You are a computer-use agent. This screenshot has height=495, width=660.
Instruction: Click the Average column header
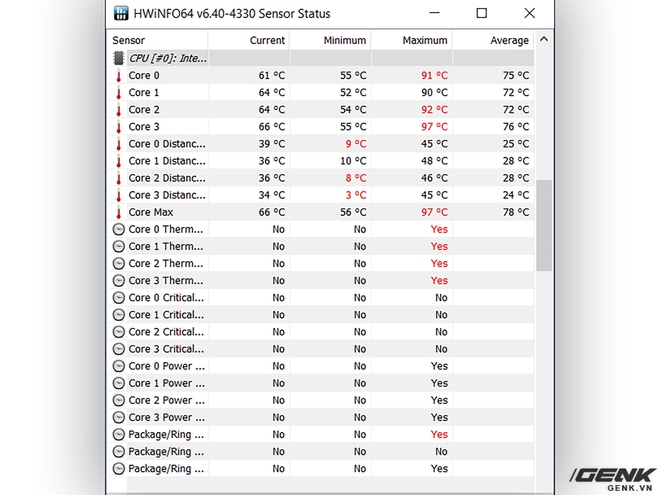coord(493,40)
